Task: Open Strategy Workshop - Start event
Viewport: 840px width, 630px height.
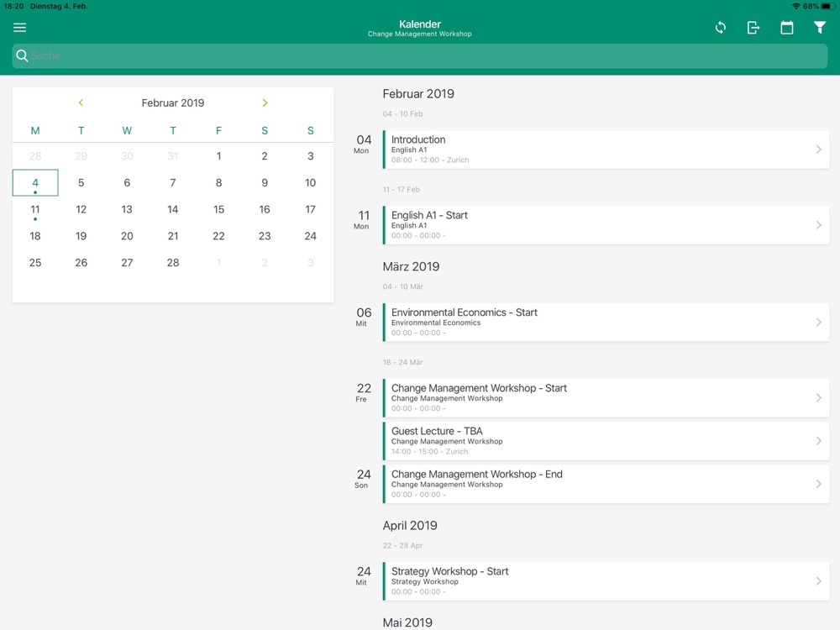Action: tap(606, 581)
